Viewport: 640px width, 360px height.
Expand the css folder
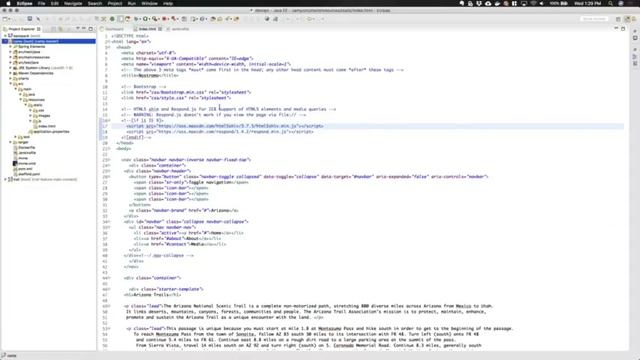[30, 110]
